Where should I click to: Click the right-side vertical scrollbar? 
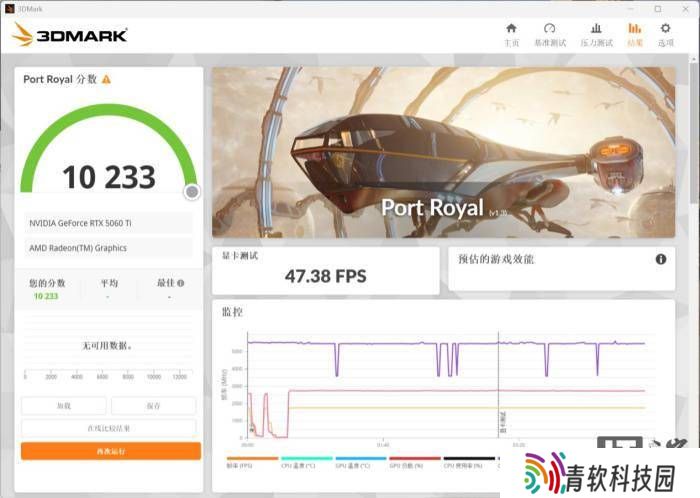693,134
